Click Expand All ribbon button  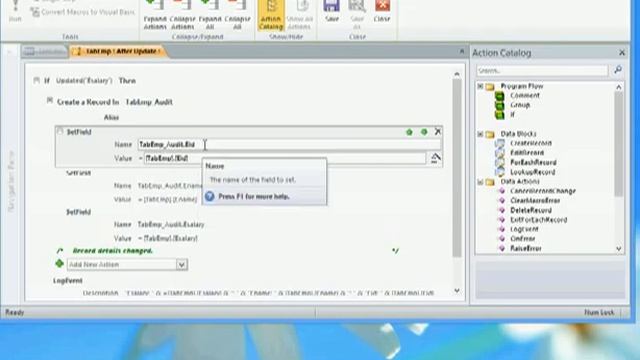(210, 15)
